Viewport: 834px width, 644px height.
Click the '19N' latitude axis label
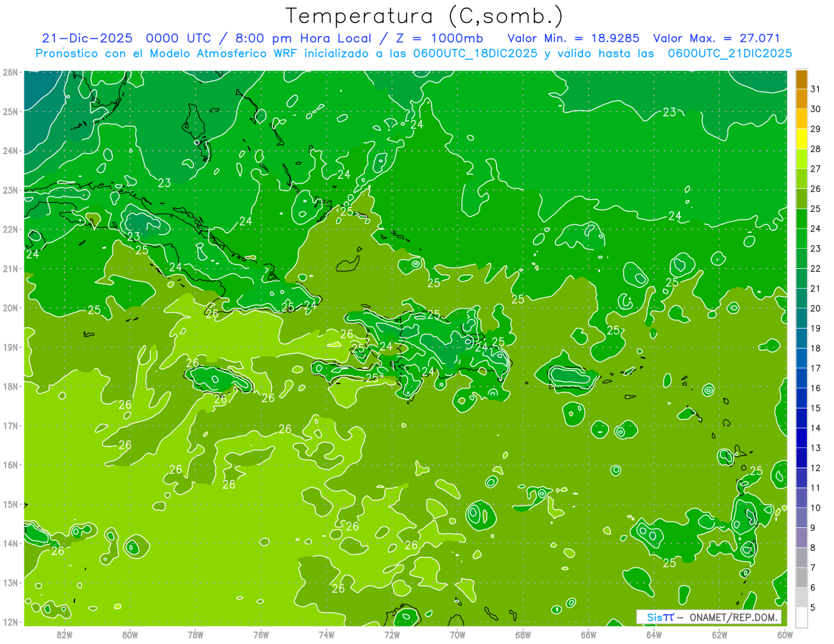click(x=10, y=347)
